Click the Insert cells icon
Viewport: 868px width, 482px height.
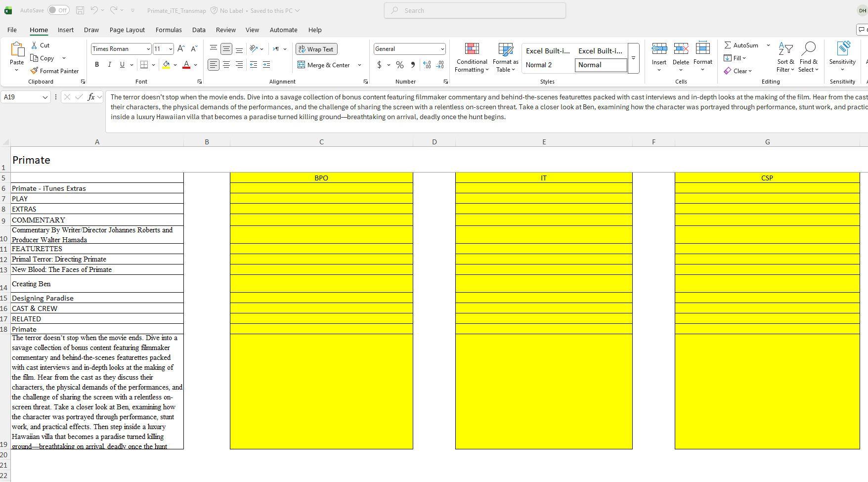pos(659,48)
